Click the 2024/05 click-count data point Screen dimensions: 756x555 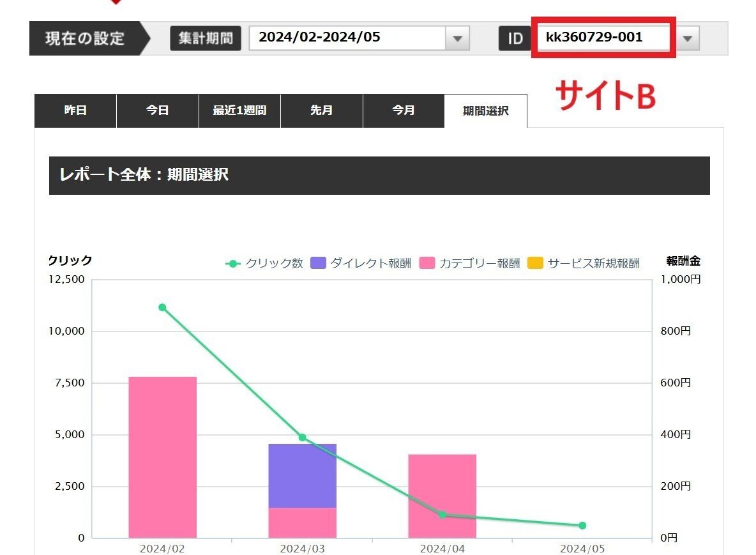click(x=582, y=526)
